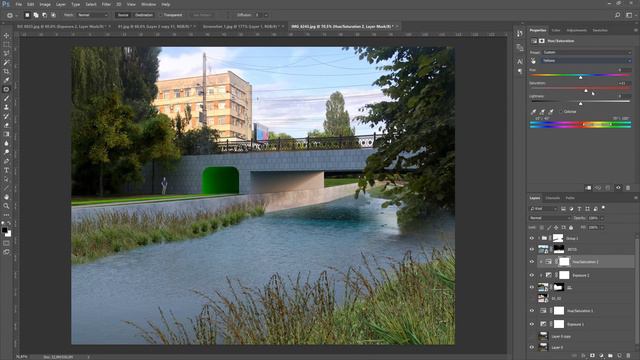
Task: Select the Crop tool
Action: tap(6, 71)
